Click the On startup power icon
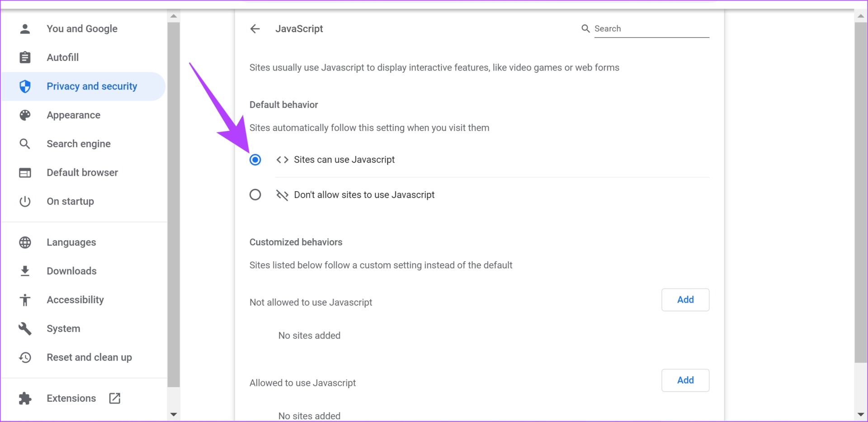The height and width of the screenshot is (422, 868). (25, 202)
